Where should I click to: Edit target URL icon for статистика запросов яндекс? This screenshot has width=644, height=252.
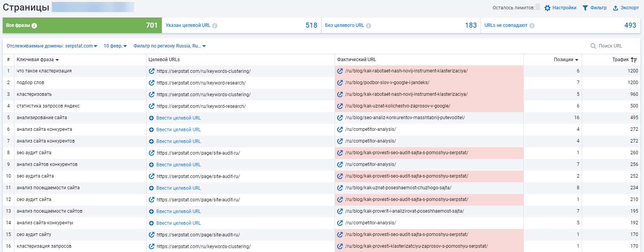click(152, 106)
